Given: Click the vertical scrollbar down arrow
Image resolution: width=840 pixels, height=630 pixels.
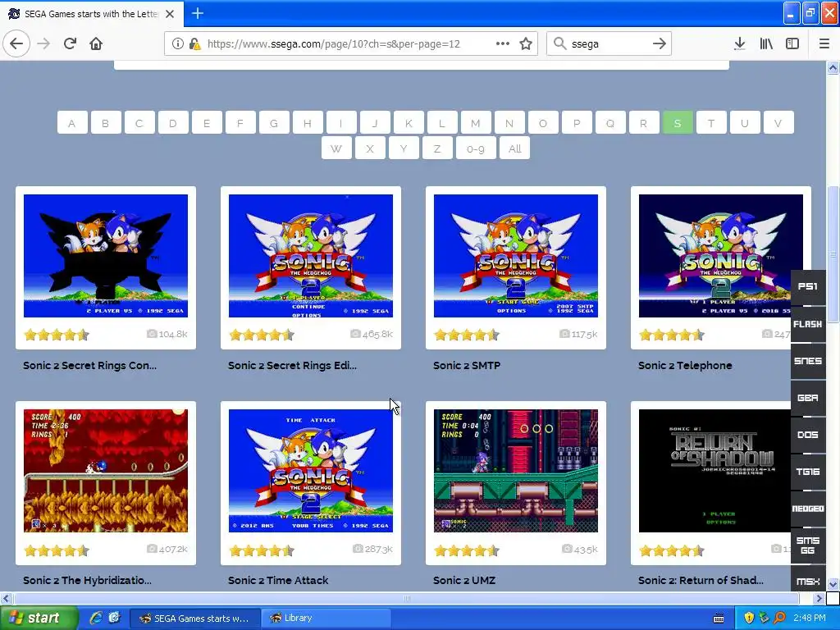Looking at the screenshot, I should coord(833,584).
